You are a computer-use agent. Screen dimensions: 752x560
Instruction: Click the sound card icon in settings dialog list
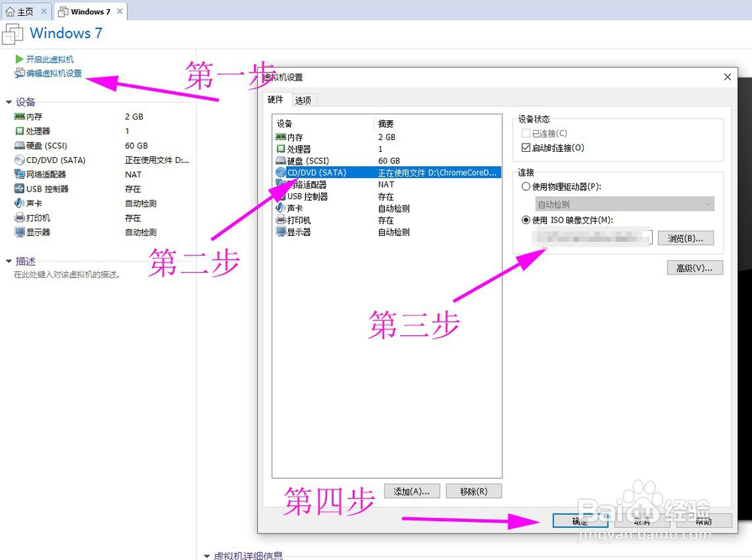[281, 208]
